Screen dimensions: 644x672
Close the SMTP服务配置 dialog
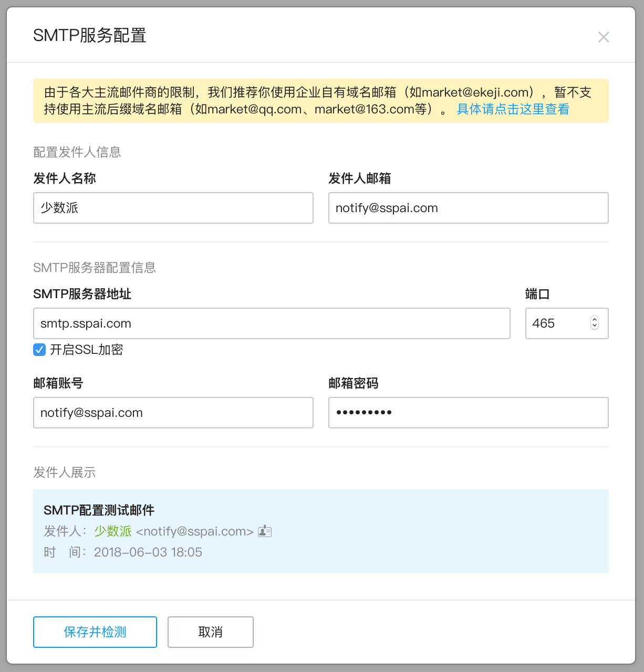[604, 37]
